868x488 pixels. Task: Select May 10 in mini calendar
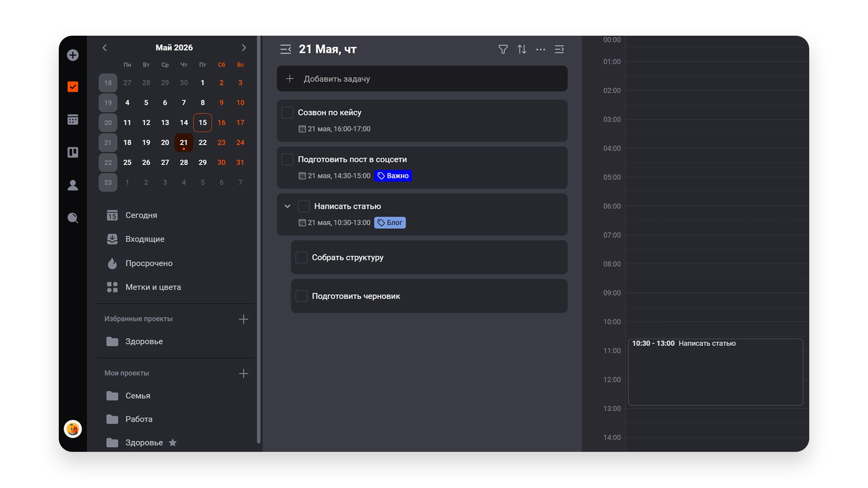tap(240, 103)
